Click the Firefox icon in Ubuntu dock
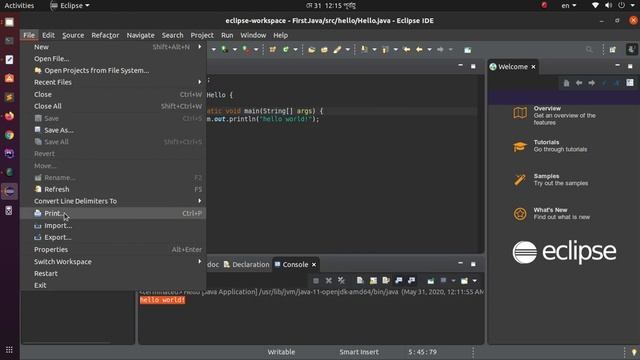The height and width of the screenshot is (360, 640). coord(9,116)
